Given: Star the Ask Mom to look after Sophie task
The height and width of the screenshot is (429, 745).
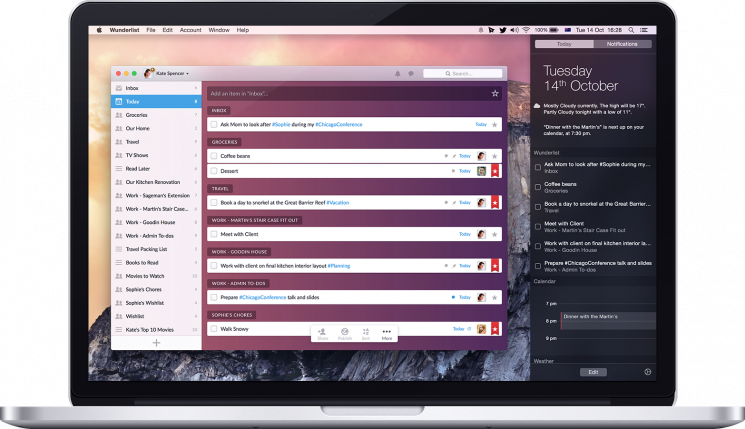Looking at the screenshot, I should pos(495,124).
